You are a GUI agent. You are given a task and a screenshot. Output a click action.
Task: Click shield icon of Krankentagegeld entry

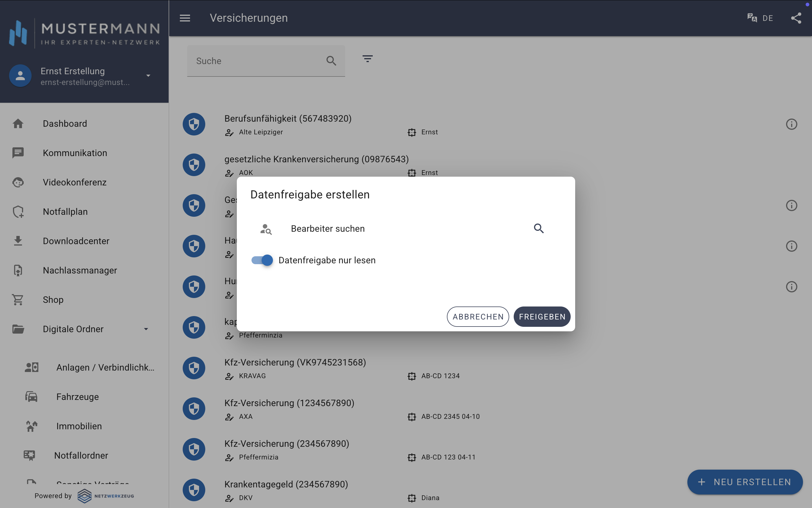194,490
